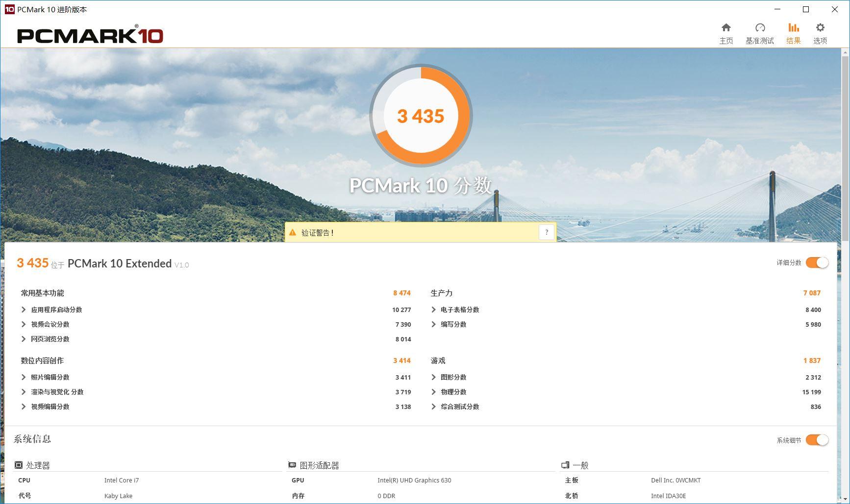Click the 8 474 essentials score
This screenshot has height=504, width=850.
[x=401, y=293]
